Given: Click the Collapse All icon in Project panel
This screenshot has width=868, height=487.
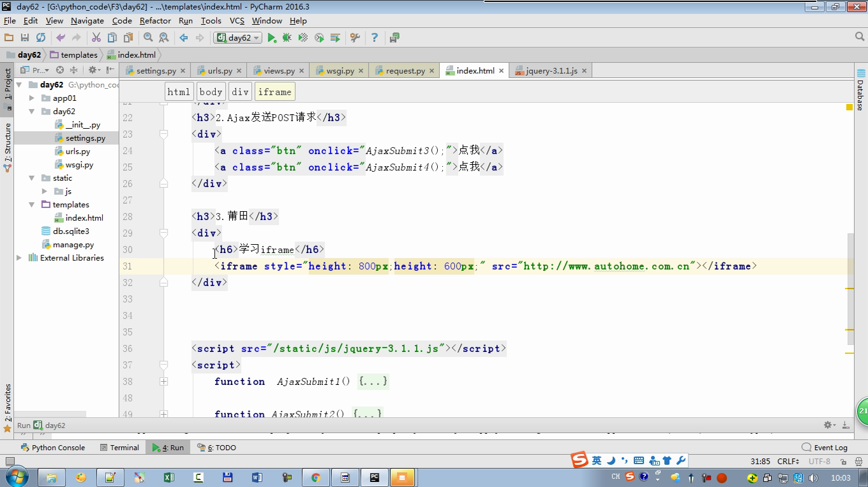Looking at the screenshot, I should pos(74,70).
